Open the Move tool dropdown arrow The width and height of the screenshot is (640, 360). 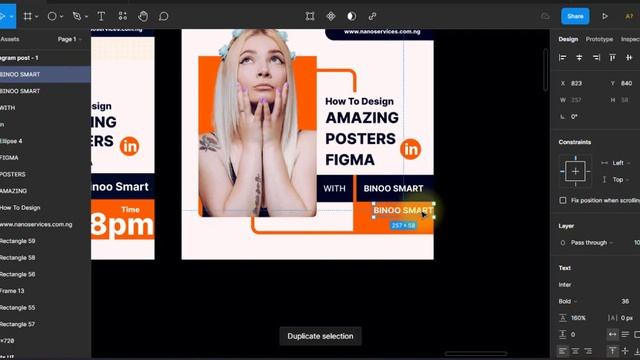point(11,17)
